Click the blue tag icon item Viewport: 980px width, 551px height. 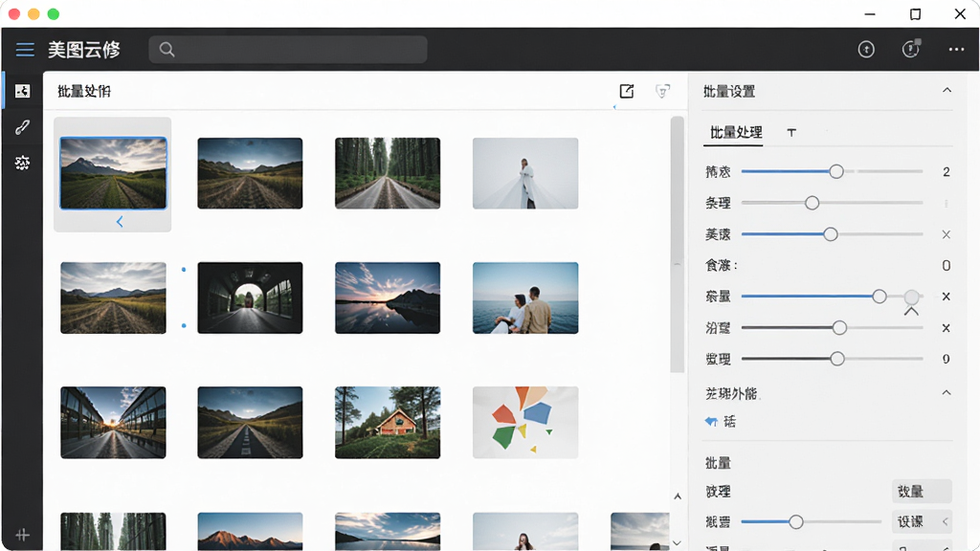coord(711,422)
